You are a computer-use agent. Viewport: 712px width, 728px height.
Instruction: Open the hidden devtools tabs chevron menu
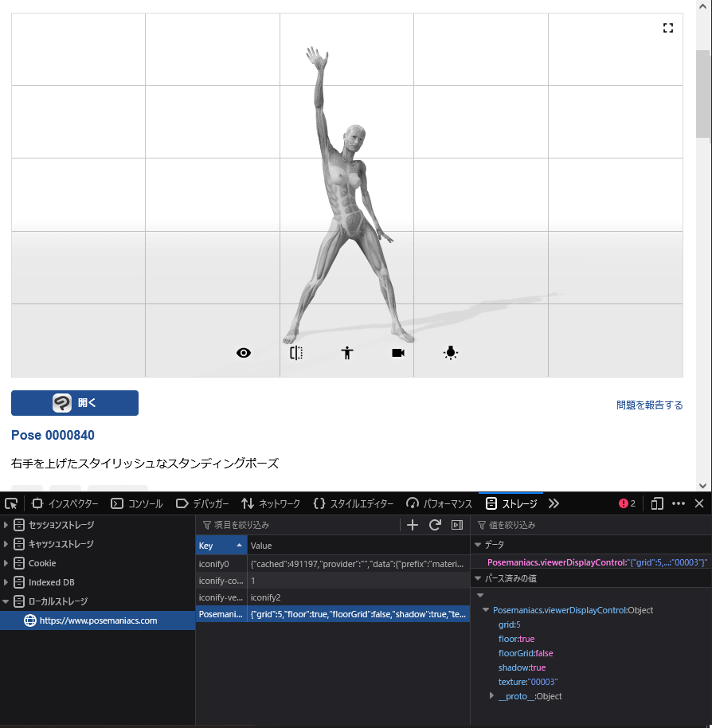pyautogui.click(x=554, y=503)
